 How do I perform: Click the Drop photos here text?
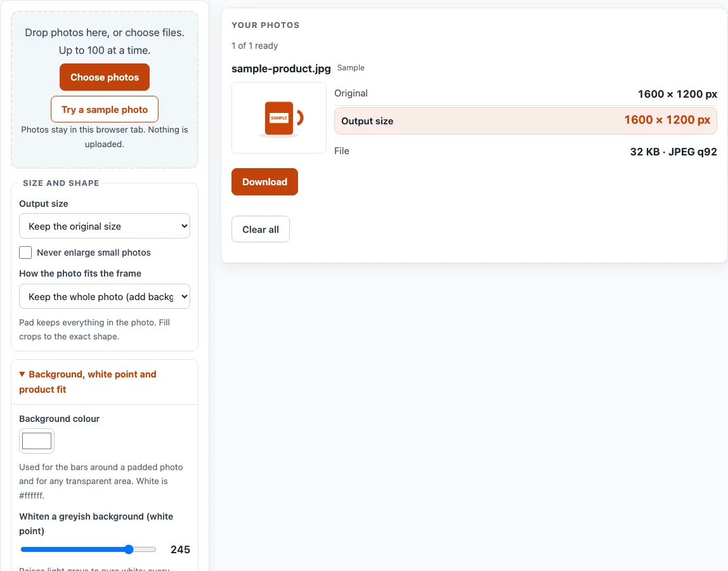(x=105, y=41)
